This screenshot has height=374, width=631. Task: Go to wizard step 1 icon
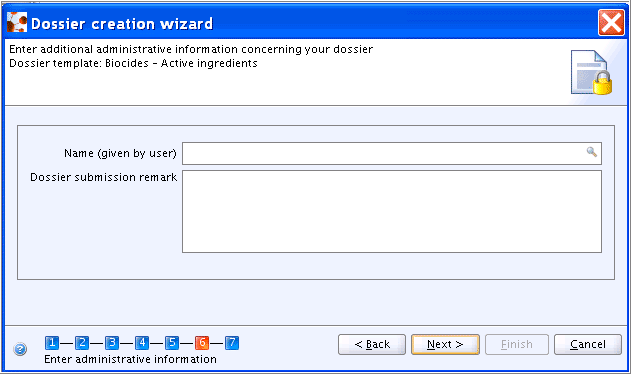click(x=52, y=343)
